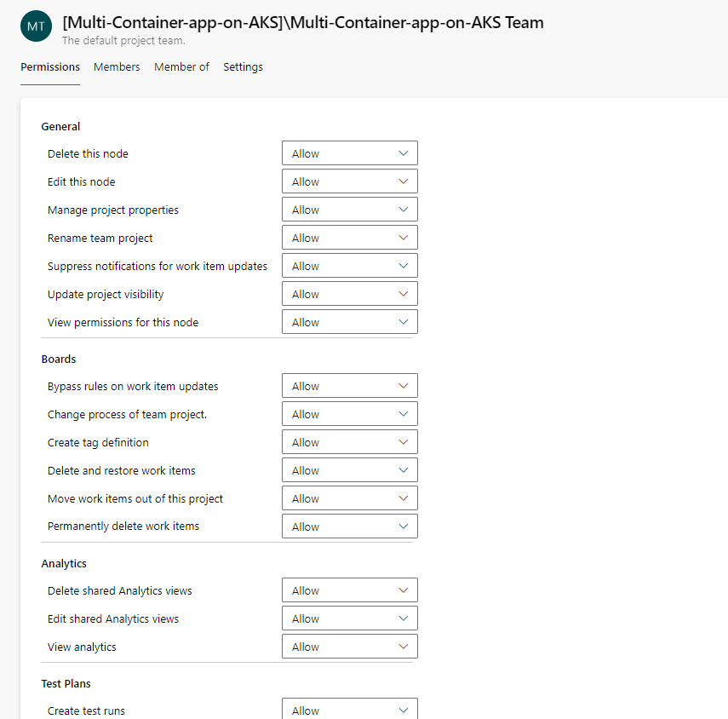Open the Members tab
The width and height of the screenshot is (728, 719).
coord(117,67)
